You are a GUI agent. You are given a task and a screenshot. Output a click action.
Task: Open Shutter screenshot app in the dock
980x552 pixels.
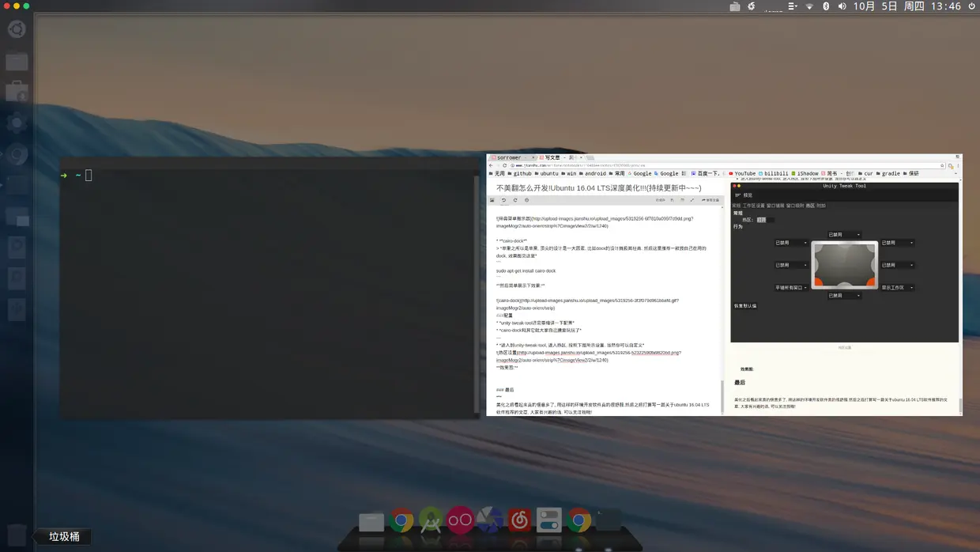(490, 520)
